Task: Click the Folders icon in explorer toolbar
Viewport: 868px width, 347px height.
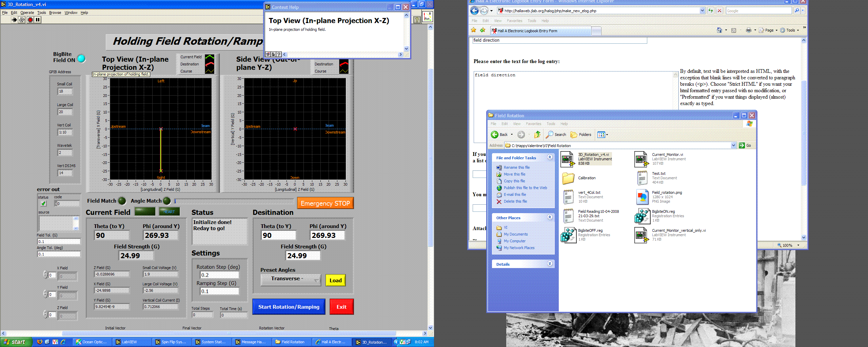Action: tap(574, 135)
